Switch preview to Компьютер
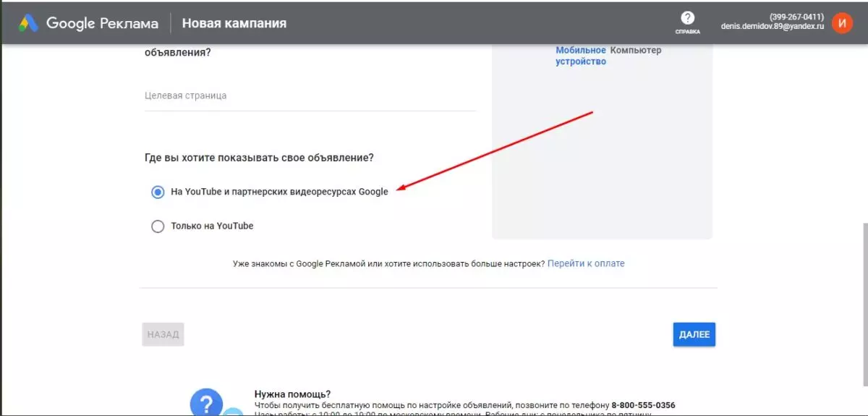Image resolution: width=868 pixels, height=416 pixels. click(636, 51)
